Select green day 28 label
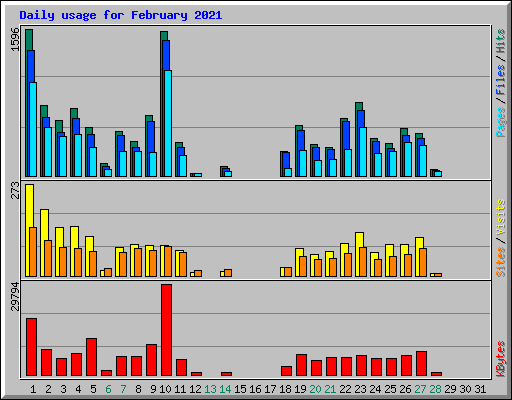 435,389
